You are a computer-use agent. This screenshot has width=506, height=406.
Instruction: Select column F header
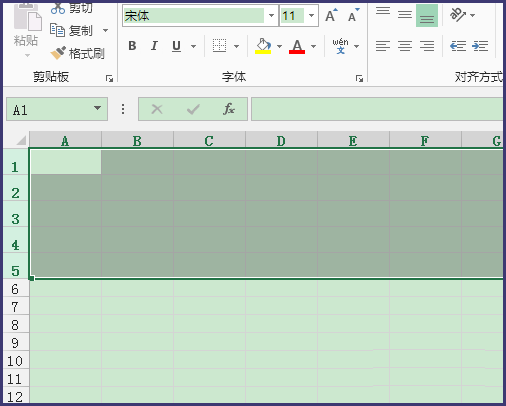[425, 140]
